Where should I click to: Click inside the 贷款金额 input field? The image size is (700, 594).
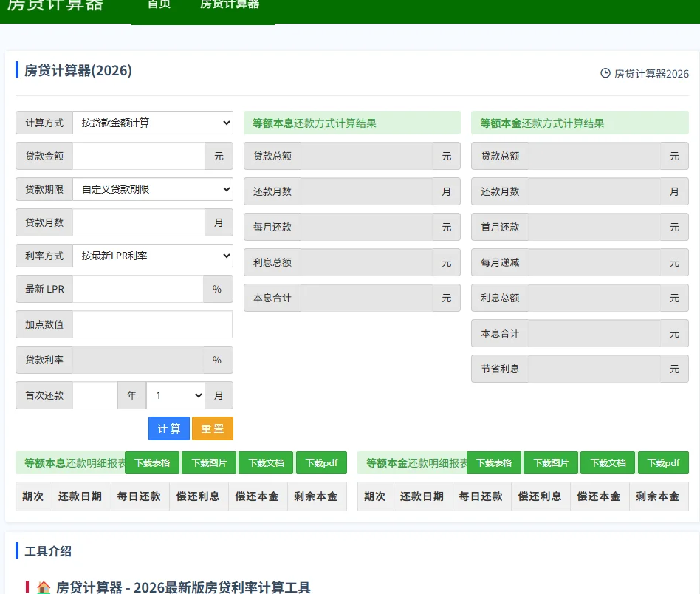140,155
